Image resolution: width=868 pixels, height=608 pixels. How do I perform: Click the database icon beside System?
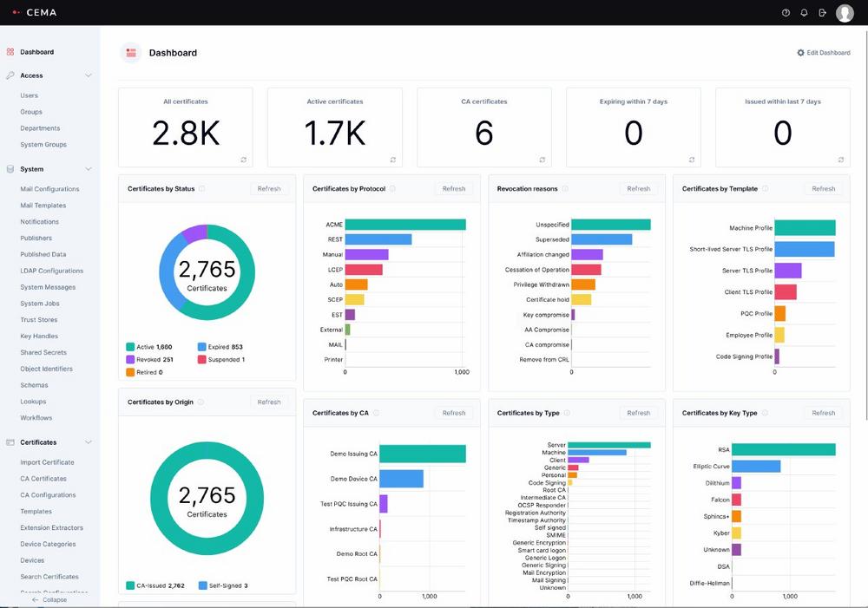10,169
